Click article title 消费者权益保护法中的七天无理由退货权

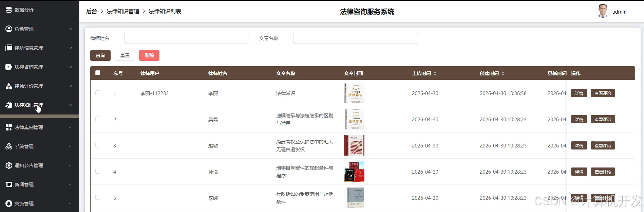pyautogui.click(x=305, y=145)
